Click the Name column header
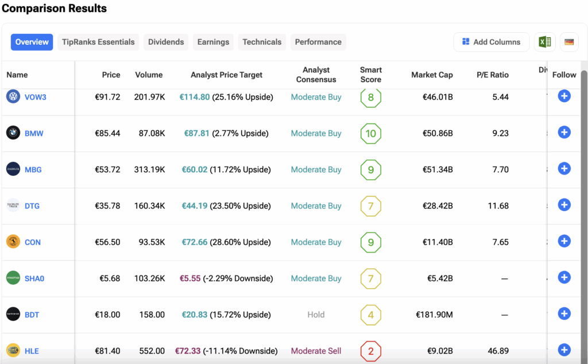 (17, 75)
